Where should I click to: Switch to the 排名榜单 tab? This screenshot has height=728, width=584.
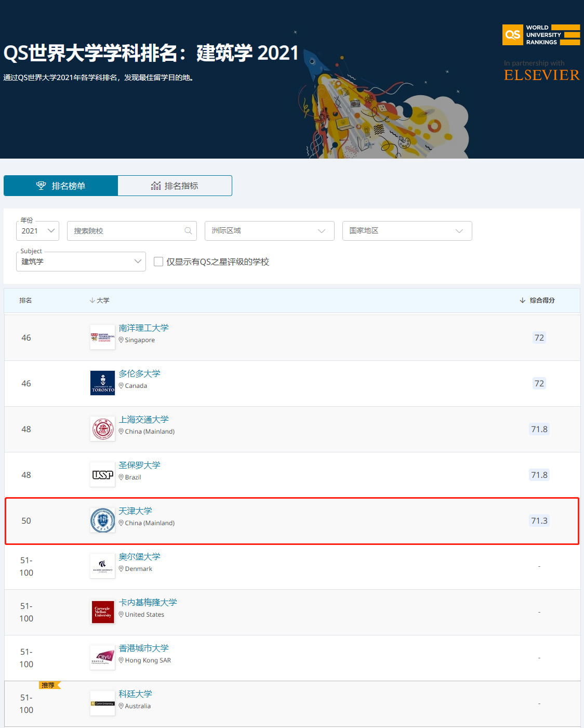tap(61, 186)
